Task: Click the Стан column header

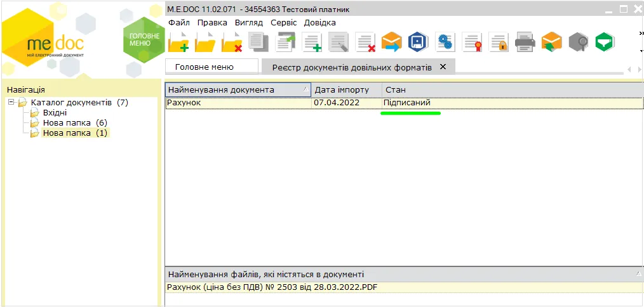Action: pos(513,90)
